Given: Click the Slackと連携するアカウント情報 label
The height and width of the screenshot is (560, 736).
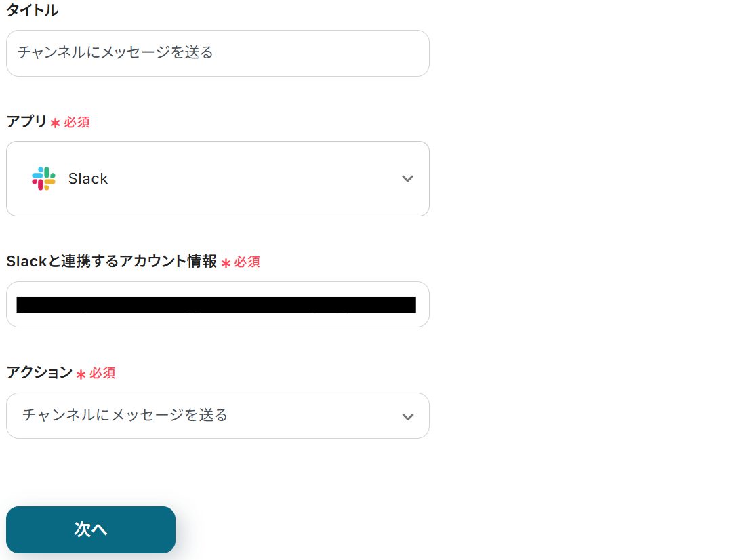Looking at the screenshot, I should point(111,262).
